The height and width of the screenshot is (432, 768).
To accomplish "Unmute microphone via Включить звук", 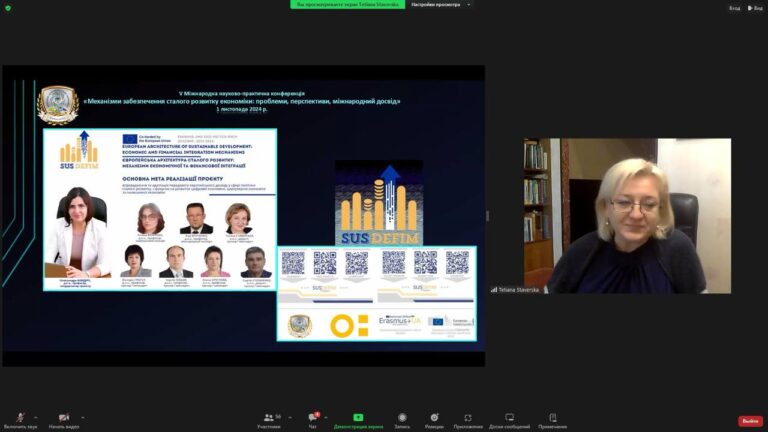I will [20, 418].
